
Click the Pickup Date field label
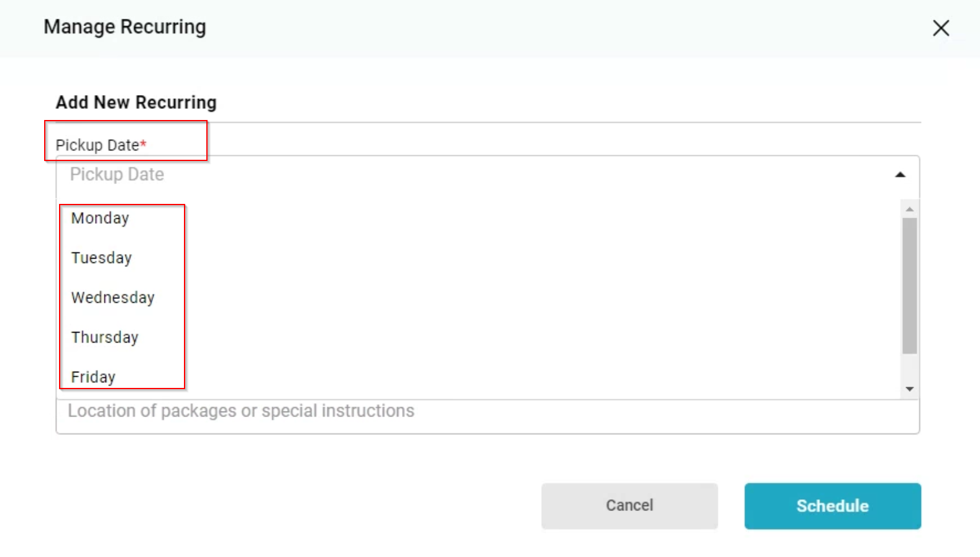[x=98, y=145]
